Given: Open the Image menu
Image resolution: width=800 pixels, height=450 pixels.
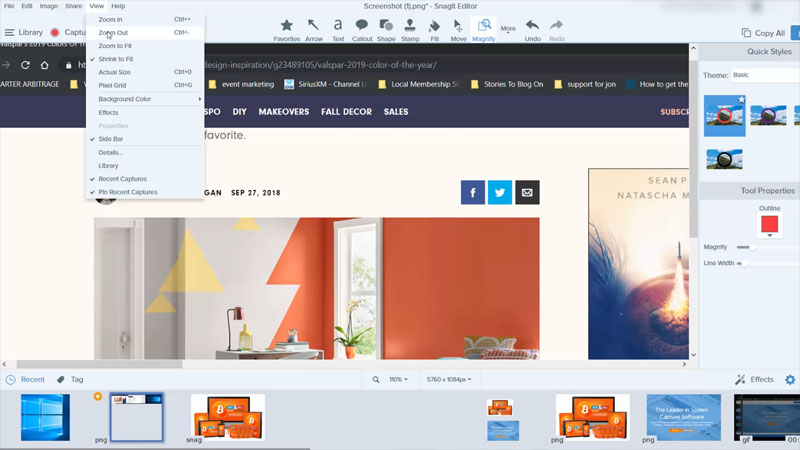Looking at the screenshot, I should pyautogui.click(x=48, y=6).
